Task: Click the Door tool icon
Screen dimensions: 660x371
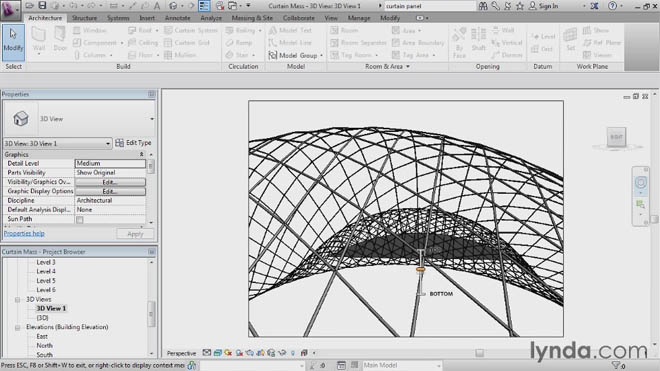Action: pos(60,40)
